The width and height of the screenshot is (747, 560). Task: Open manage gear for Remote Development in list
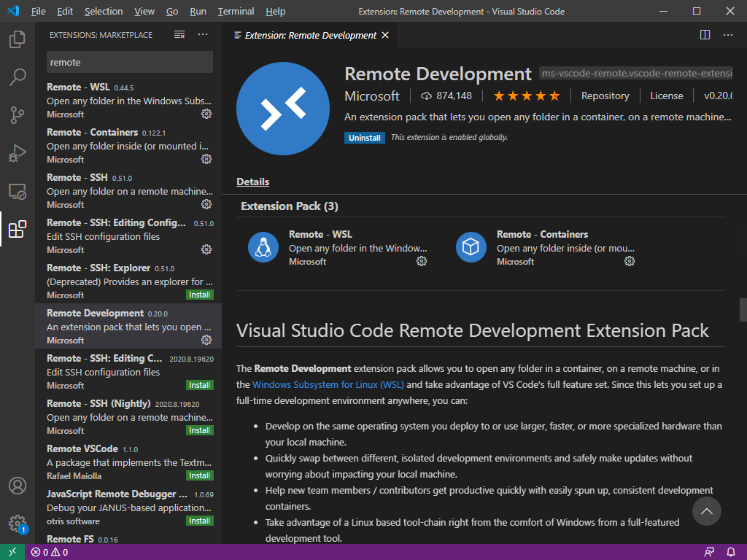(206, 340)
